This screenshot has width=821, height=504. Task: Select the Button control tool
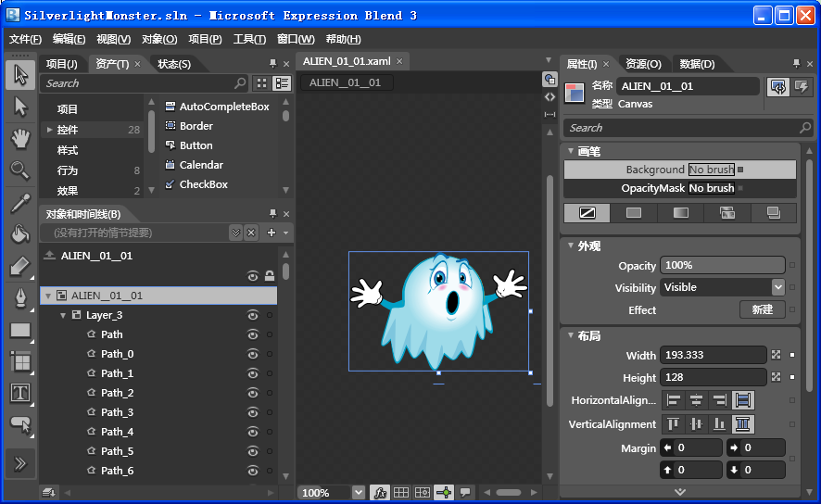(20, 424)
